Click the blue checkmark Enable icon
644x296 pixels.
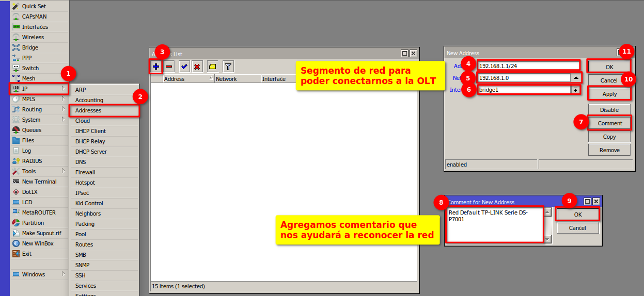pyautogui.click(x=184, y=67)
